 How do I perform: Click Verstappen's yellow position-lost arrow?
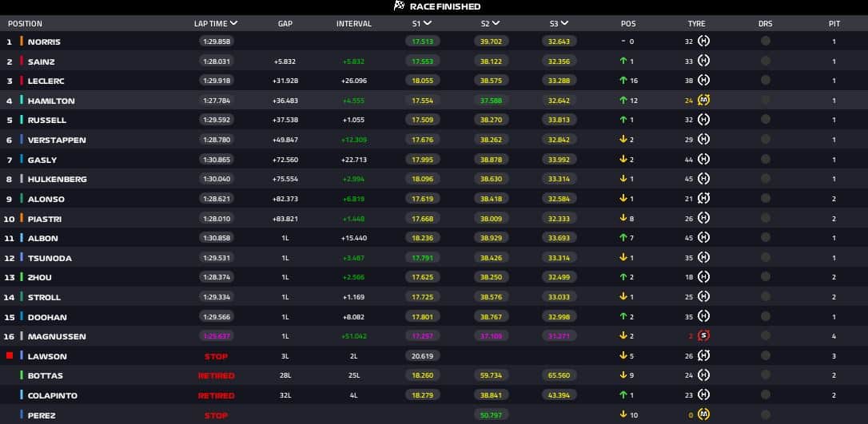623,139
